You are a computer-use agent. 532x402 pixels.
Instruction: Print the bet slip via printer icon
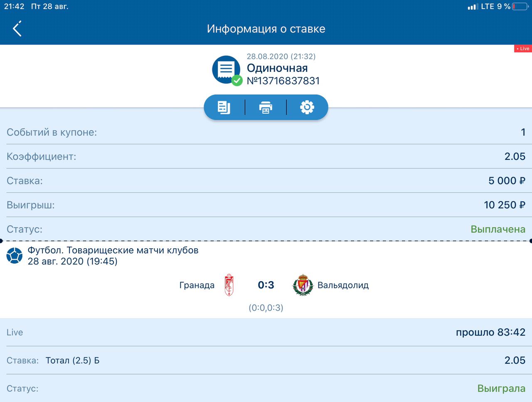tap(266, 107)
